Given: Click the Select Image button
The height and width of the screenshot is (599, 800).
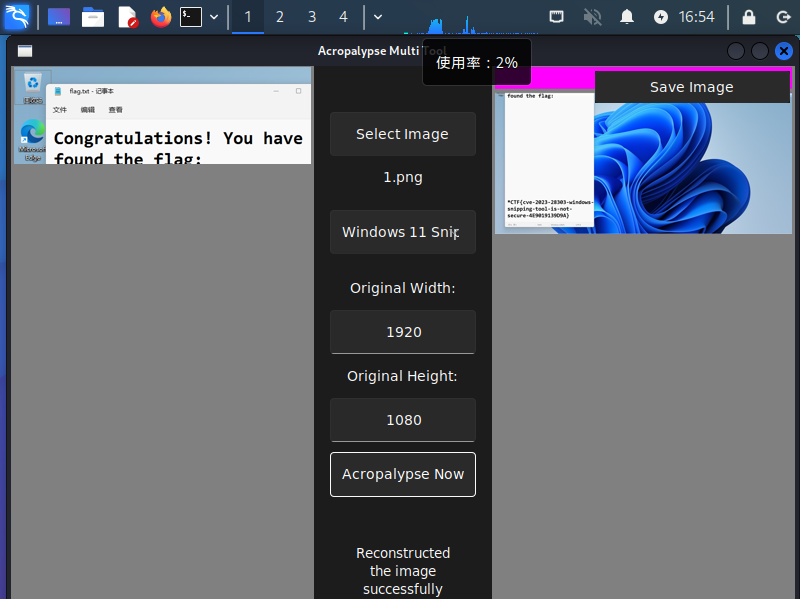Looking at the screenshot, I should point(402,134).
